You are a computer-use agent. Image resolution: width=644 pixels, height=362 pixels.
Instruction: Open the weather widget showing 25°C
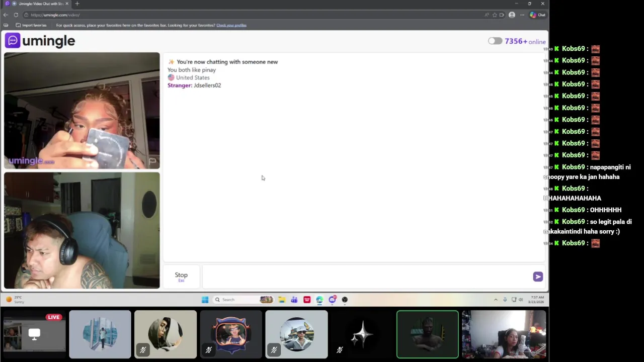[x=15, y=300]
